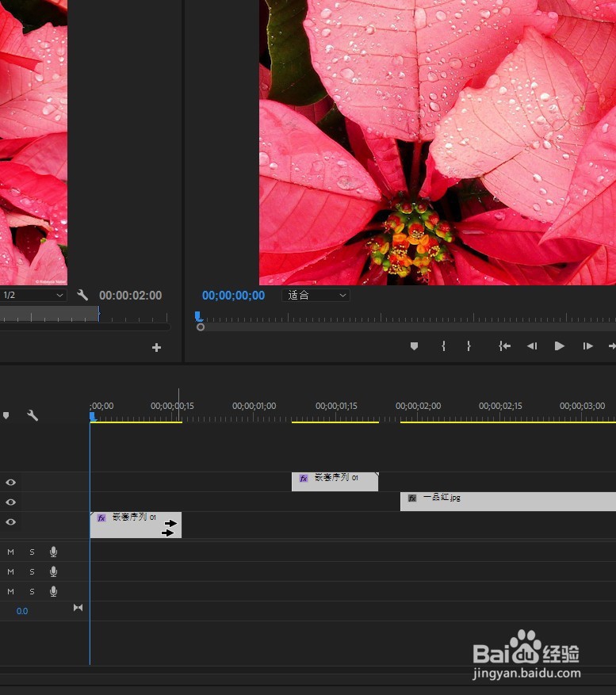616x695 pixels.
Task: Select the 嵌套序列 01 clip on the top track
Action: [335, 482]
